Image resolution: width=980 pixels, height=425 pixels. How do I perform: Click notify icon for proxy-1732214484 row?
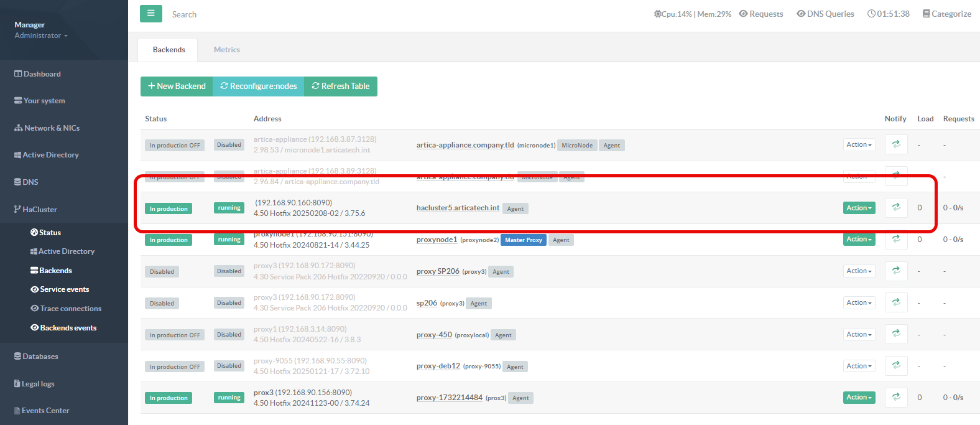(895, 398)
